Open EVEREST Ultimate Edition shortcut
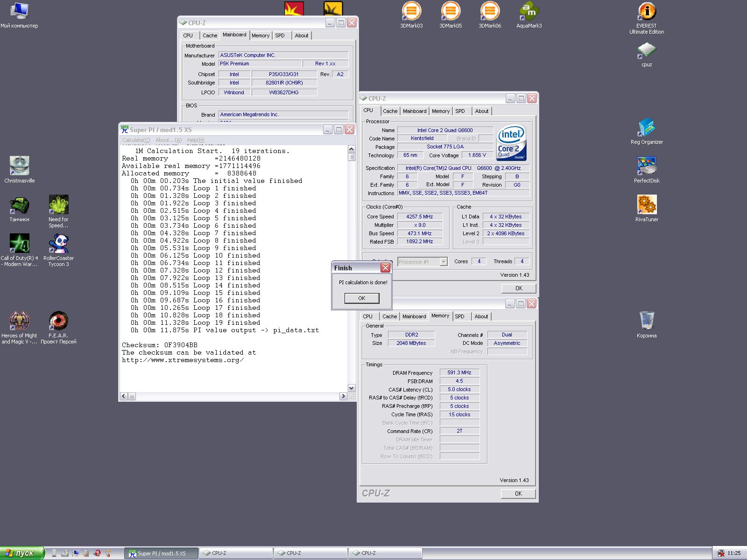Screen dimensions: 747x560 click(647, 18)
